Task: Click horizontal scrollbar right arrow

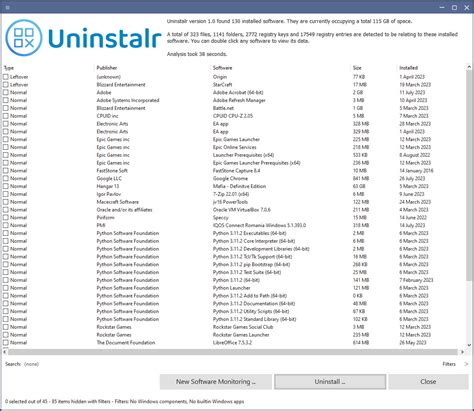Action: (x=462, y=352)
